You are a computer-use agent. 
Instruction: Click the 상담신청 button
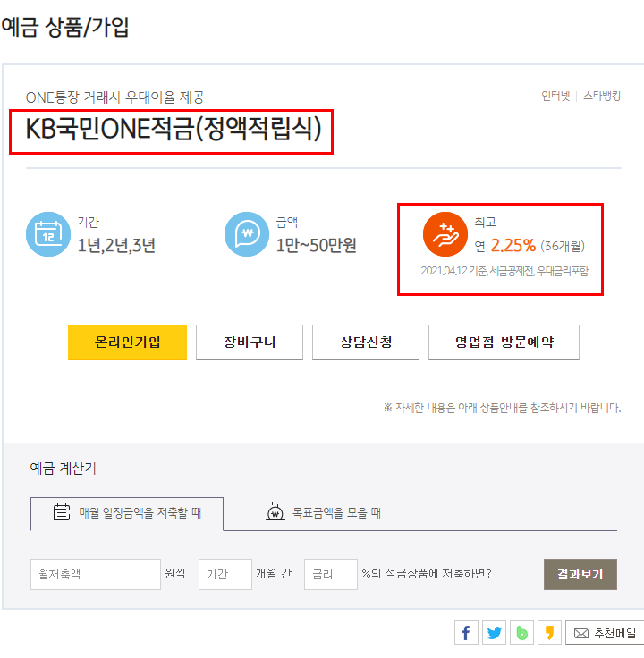366,342
